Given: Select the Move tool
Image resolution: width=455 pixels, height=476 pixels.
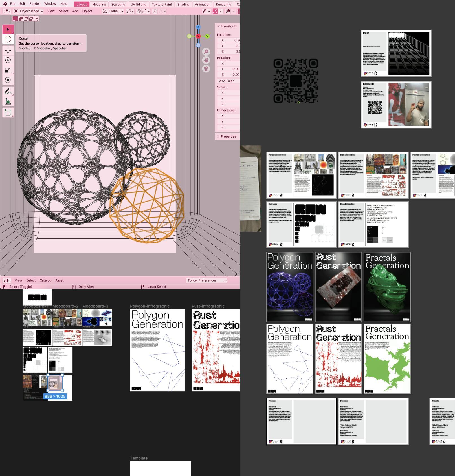Looking at the screenshot, I should pyautogui.click(x=8, y=50).
